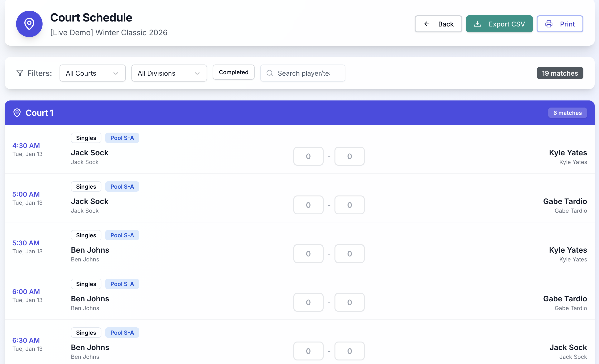Click the Back button
The width and height of the screenshot is (599, 364).
point(438,24)
